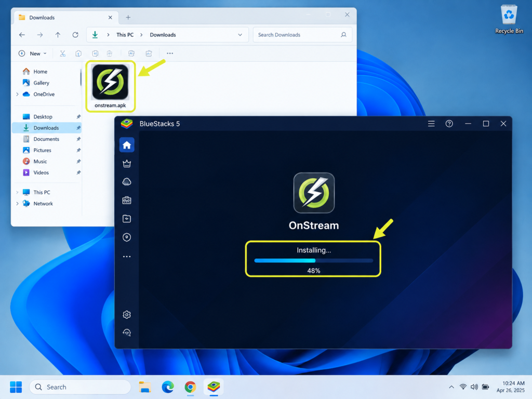Open the crown icon in BlueStacks sidebar
The image size is (532, 399).
pyautogui.click(x=127, y=164)
